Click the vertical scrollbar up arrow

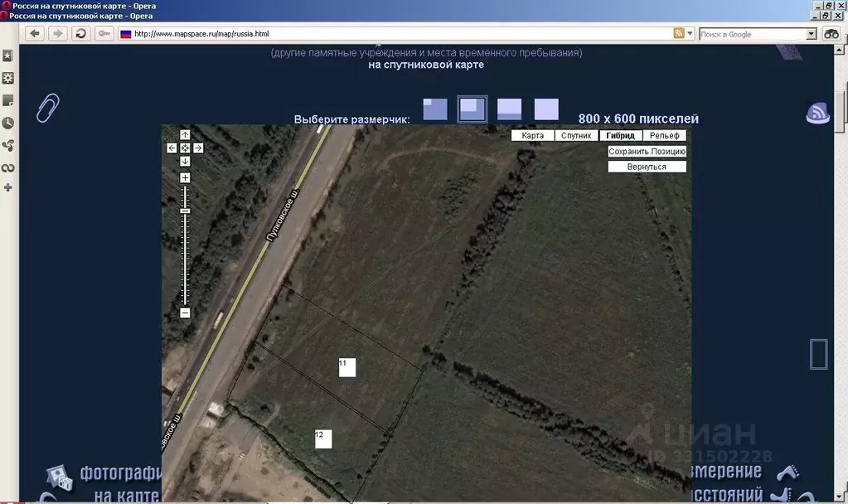tap(840, 50)
